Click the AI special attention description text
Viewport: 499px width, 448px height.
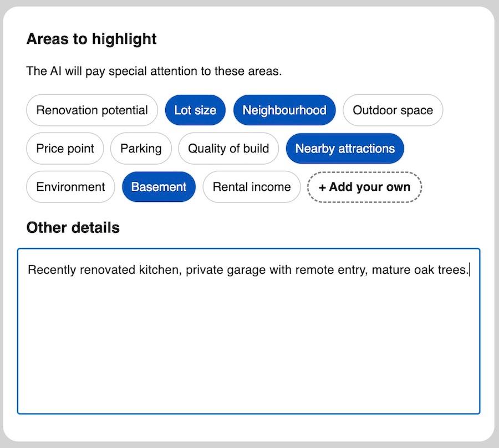click(154, 72)
